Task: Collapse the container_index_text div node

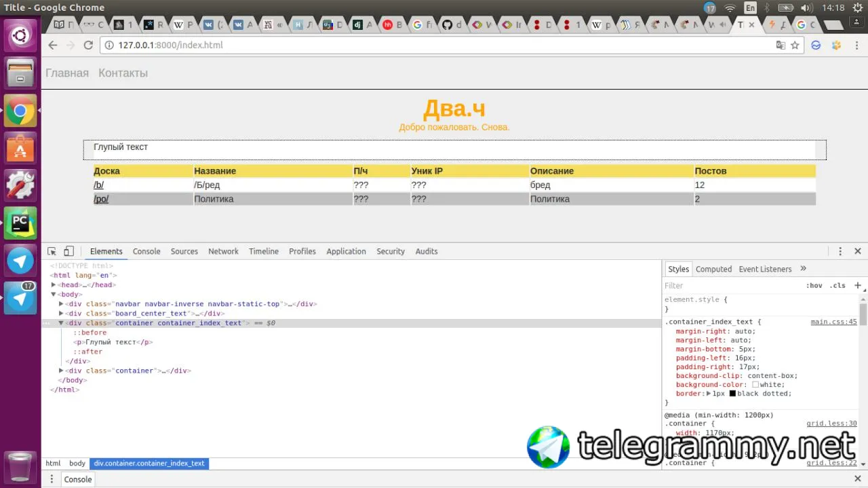Action: (61, 323)
